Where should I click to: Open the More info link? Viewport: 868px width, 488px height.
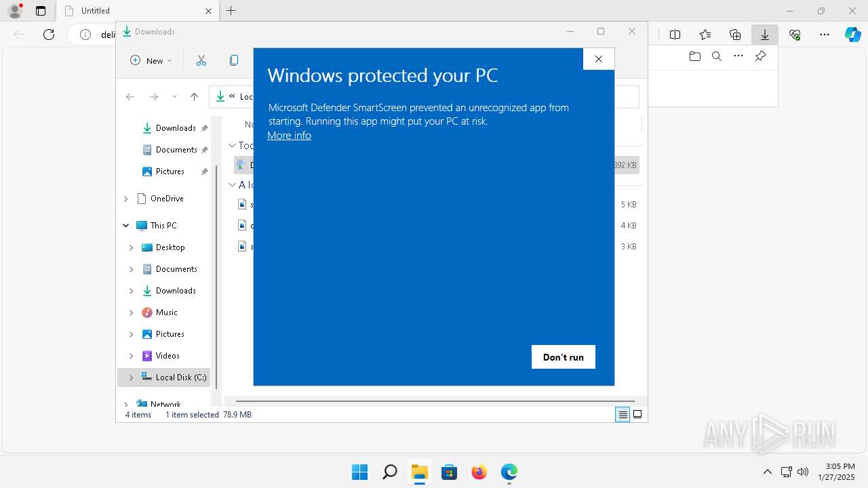point(289,136)
